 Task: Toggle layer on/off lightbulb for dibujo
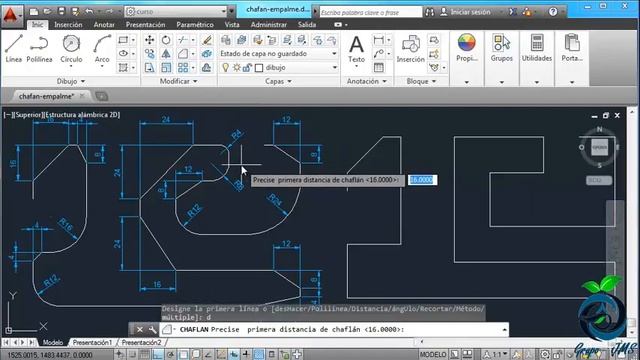coord(225,67)
